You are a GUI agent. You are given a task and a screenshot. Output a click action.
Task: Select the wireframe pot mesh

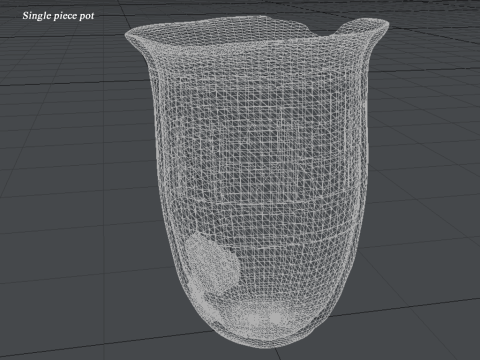tap(257, 182)
